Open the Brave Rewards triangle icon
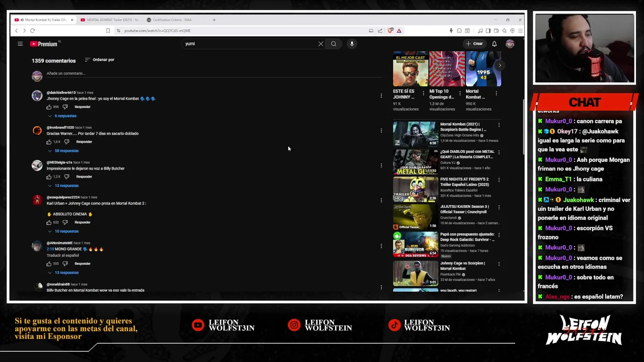The image size is (644, 362). click(399, 31)
